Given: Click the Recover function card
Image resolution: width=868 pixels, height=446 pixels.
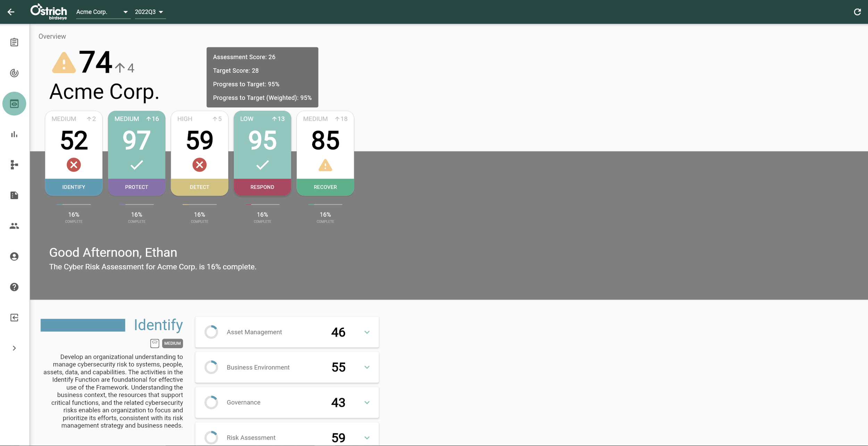Looking at the screenshot, I should [x=325, y=153].
